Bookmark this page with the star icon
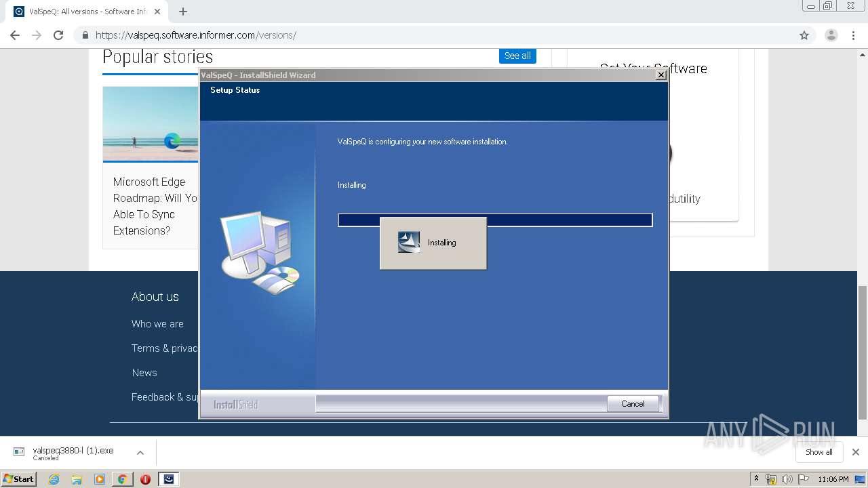 point(804,35)
